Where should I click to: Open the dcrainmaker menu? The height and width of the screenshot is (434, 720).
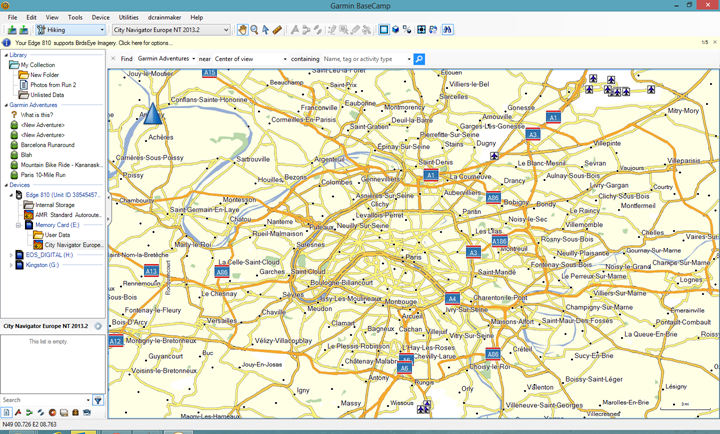[x=164, y=17]
